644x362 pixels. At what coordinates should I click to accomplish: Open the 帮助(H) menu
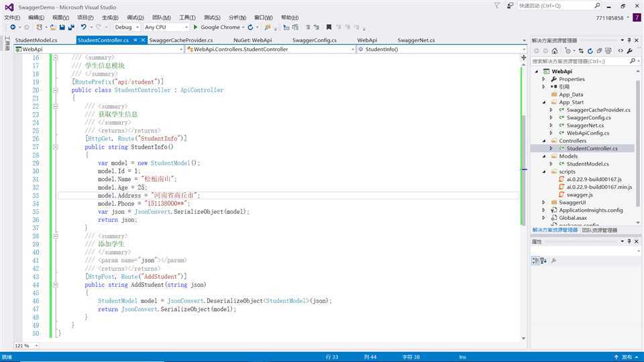[290, 17]
